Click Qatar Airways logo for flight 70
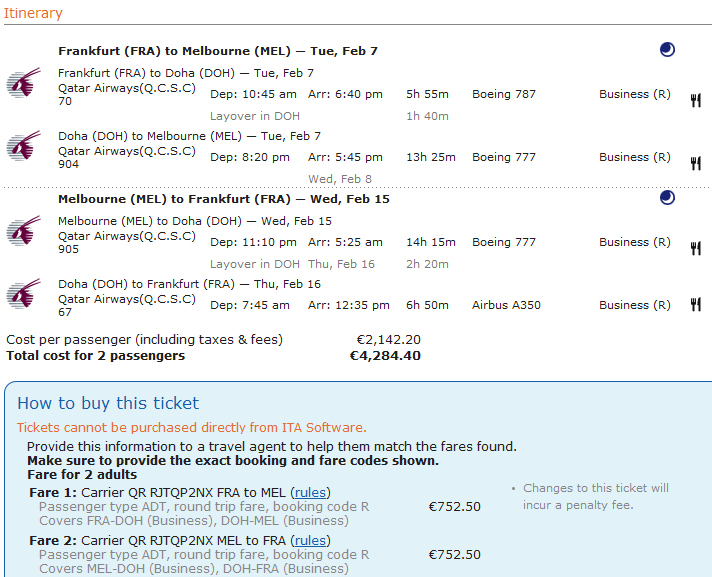Screen dimensions: 712x577 point(23,84)
